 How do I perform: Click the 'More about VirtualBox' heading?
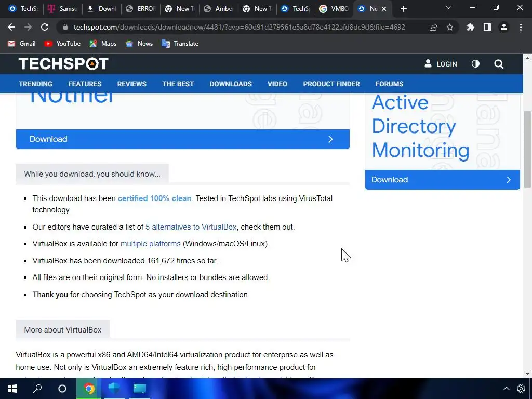63,330
